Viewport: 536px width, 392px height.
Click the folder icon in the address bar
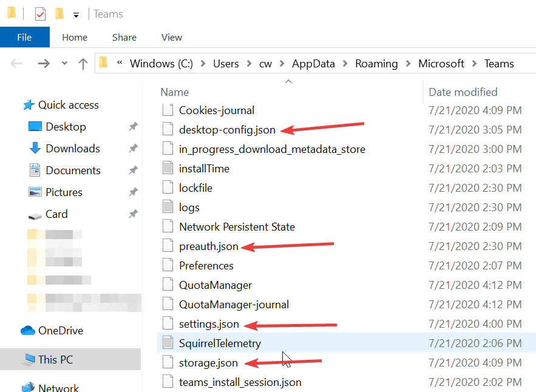(103, 63)
